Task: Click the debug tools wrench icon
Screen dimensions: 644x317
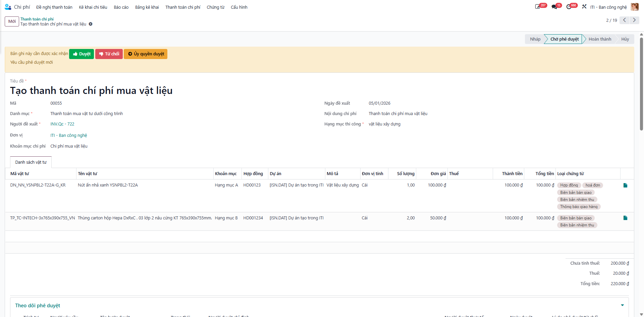Action: click(584, 7)
